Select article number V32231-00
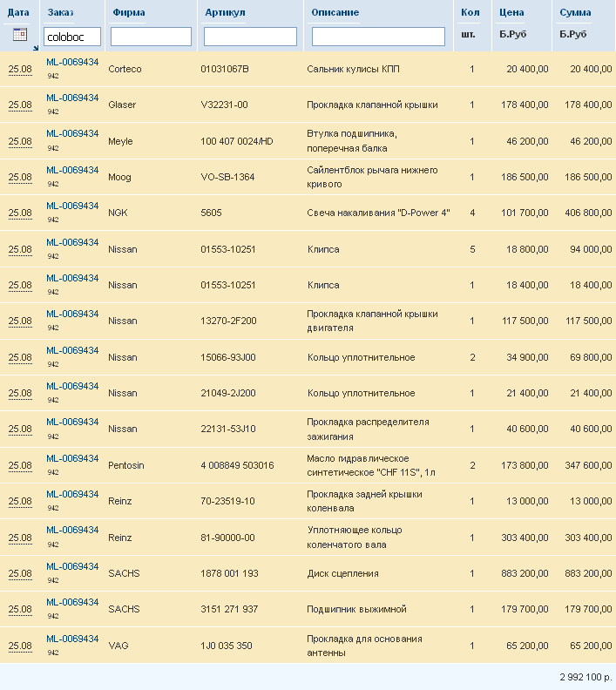616x690 pixels. pos(225,105)
